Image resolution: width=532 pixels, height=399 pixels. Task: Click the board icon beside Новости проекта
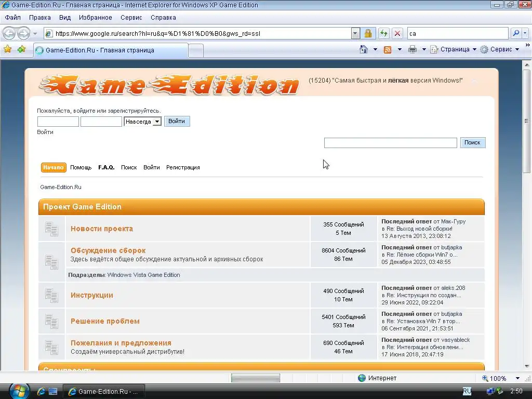[x=51, y=229]
